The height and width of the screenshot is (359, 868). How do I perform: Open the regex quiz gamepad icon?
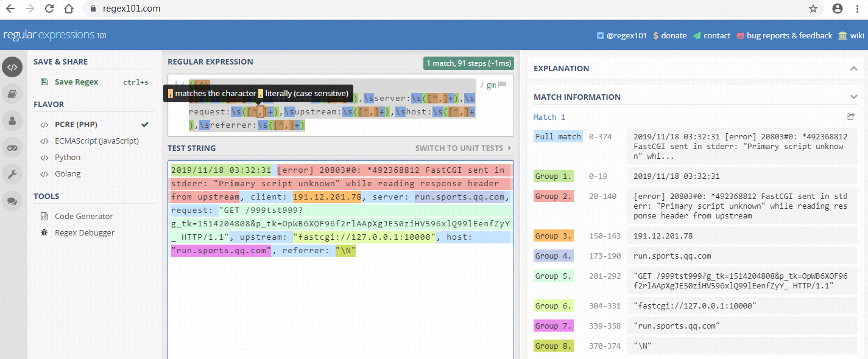point(12,147)
